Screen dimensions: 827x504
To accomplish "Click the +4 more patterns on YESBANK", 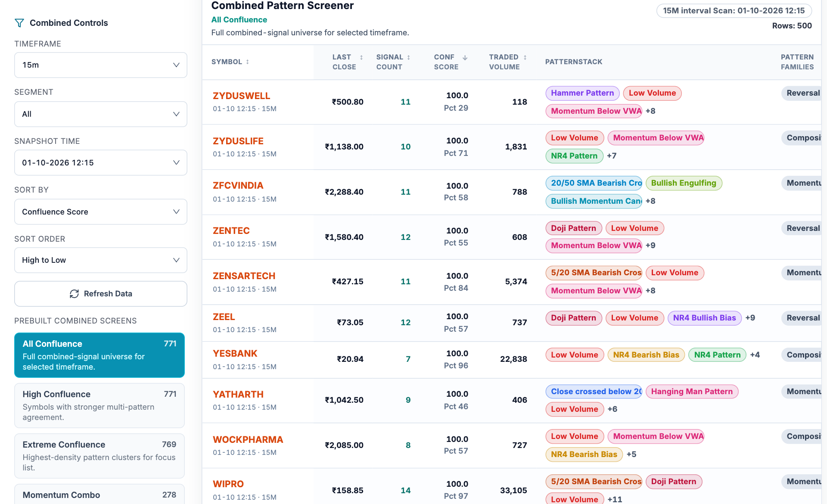I will 755,355.
